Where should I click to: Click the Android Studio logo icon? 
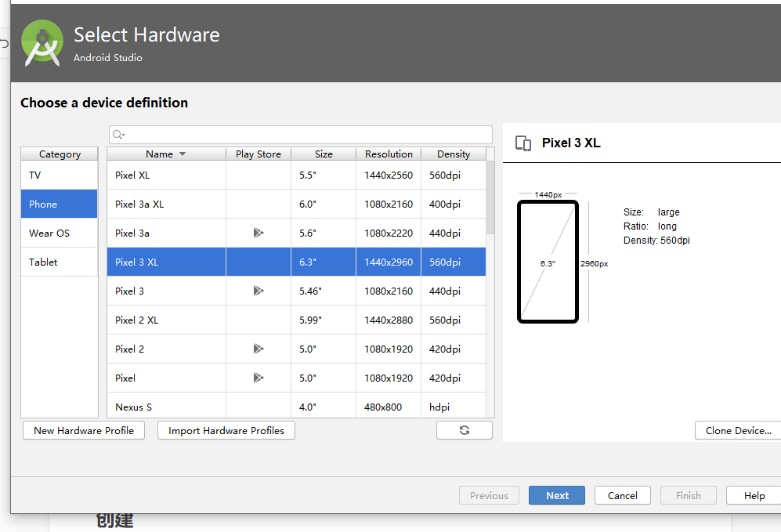pos(42,43)
